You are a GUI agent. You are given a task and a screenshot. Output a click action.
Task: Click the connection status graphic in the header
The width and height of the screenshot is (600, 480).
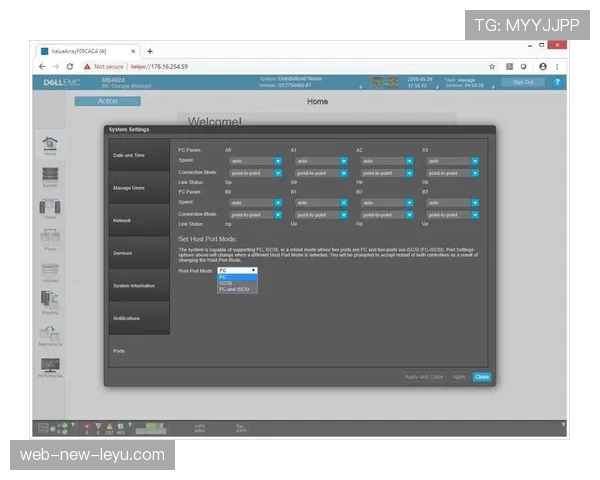[x=385, y=82]
